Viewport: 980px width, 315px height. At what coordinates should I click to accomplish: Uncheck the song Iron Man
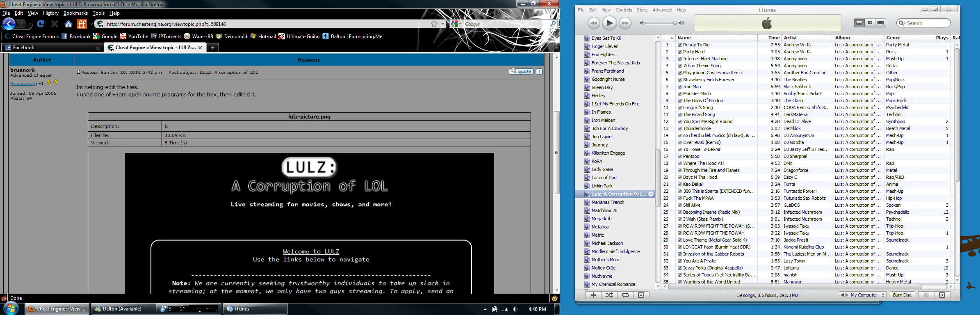point(679,87)
